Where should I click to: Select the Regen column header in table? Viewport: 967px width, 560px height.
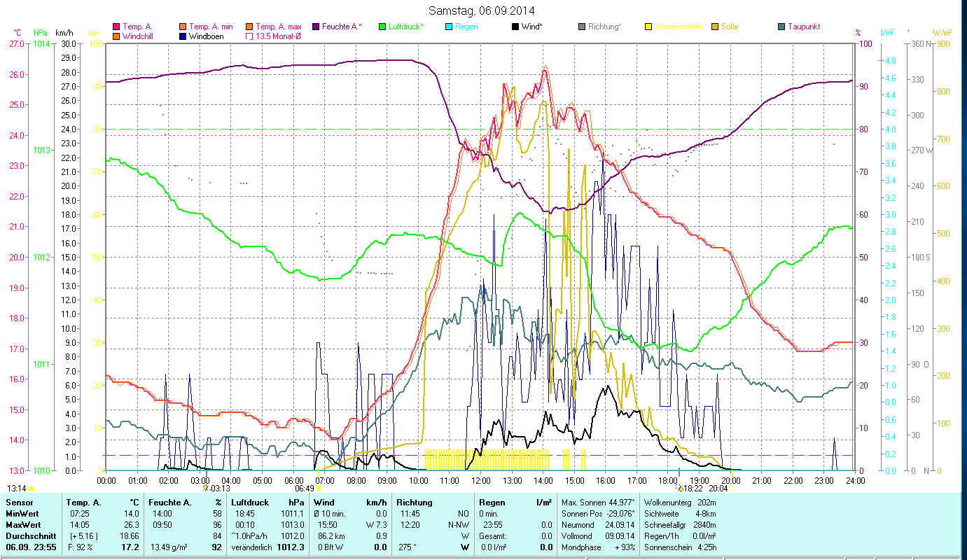click(492, 503)
